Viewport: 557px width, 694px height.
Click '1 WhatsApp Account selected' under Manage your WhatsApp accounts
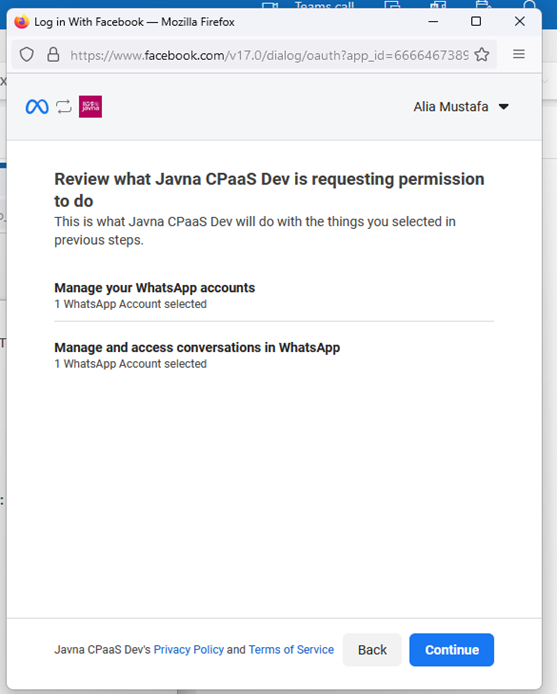pos(130,304)
